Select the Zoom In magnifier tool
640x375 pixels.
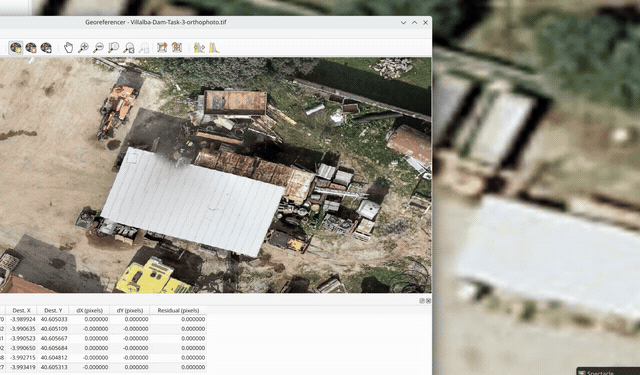[x=83, y=48]
